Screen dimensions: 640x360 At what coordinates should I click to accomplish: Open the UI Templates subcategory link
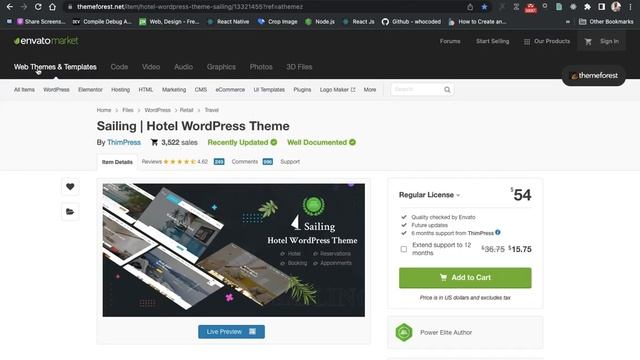[x=269, y=89]
